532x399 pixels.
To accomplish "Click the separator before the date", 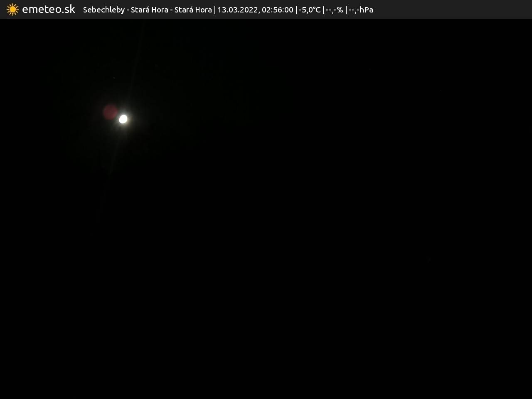I will click(215, 10).
